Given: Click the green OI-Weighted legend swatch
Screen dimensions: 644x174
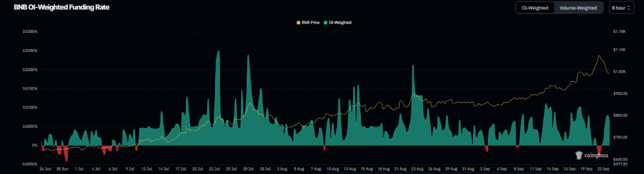Looking at the screenshot, I should 325,23.
